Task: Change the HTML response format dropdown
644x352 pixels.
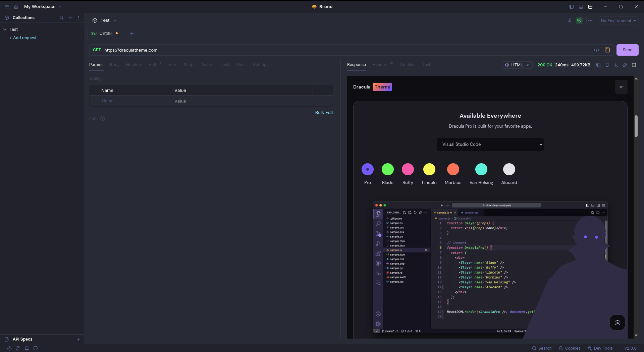Action: point(517,65)
